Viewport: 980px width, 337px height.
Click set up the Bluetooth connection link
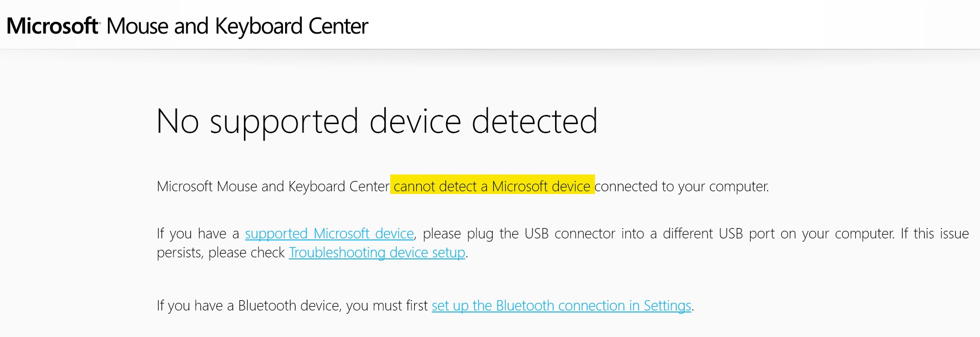point(561,306)
